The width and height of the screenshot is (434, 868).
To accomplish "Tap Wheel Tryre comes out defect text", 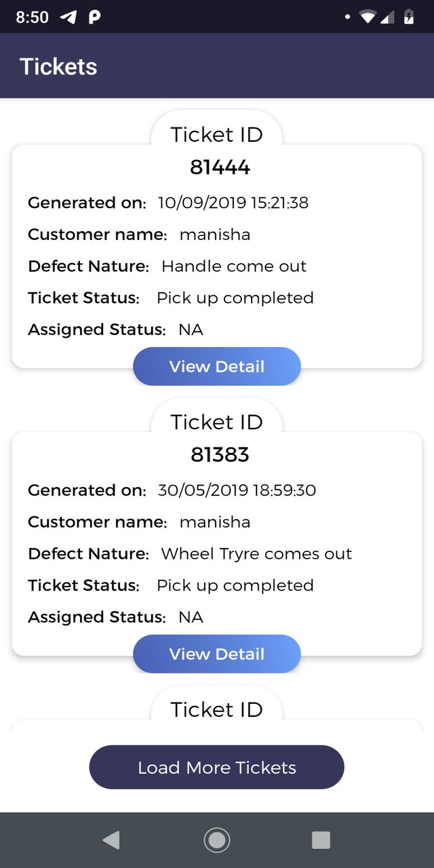I will (256, 554).
